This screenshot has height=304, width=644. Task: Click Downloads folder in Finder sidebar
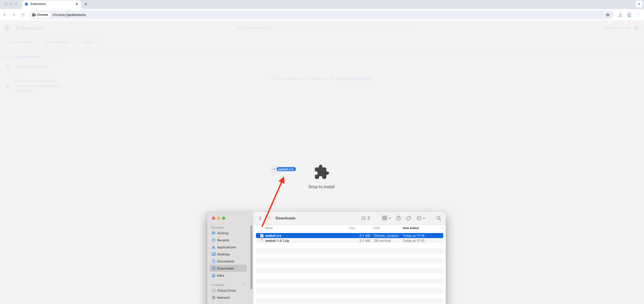(225, 268)
